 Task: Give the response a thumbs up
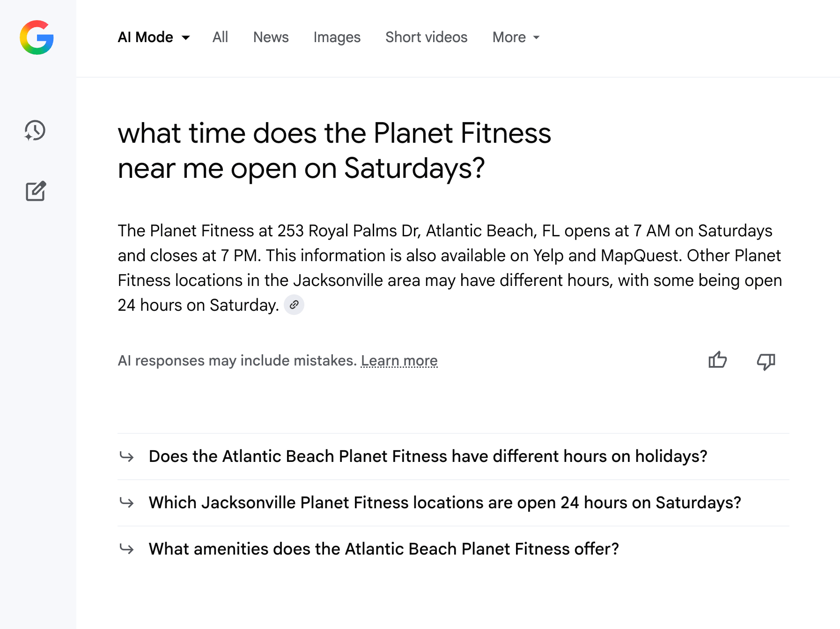click(x=717, y=360)
